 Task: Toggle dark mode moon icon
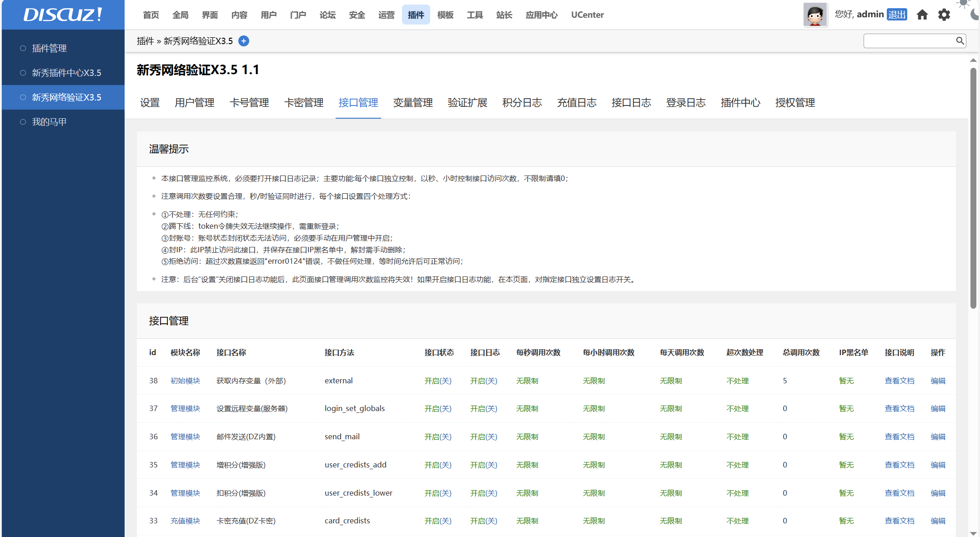975,15
